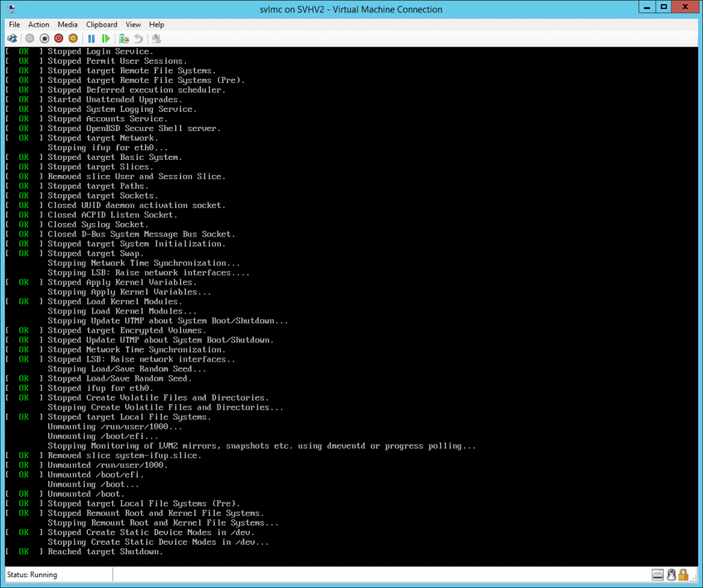
Task: Click 'Stopped Accounts Service.' console line
Action: click(x=108, y=119)
